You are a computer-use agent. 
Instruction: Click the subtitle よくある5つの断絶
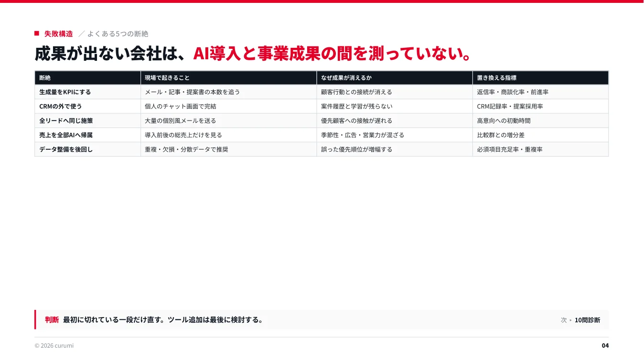pyautogui.click(x=118, y=33)
